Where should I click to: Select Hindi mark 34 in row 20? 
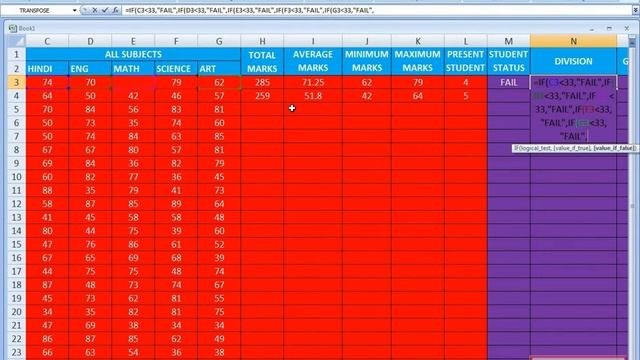tap(47, 312)
